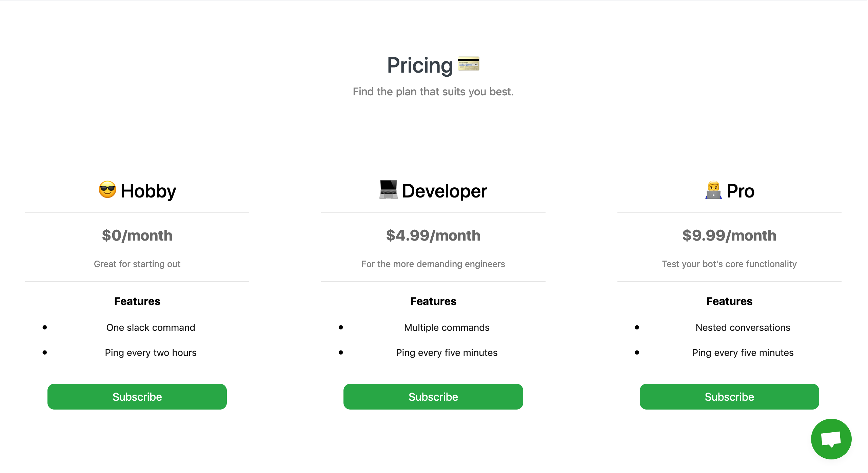Click the sunglasses emoji next to Hobby
The image size is (868, 473).
(107, 189)
